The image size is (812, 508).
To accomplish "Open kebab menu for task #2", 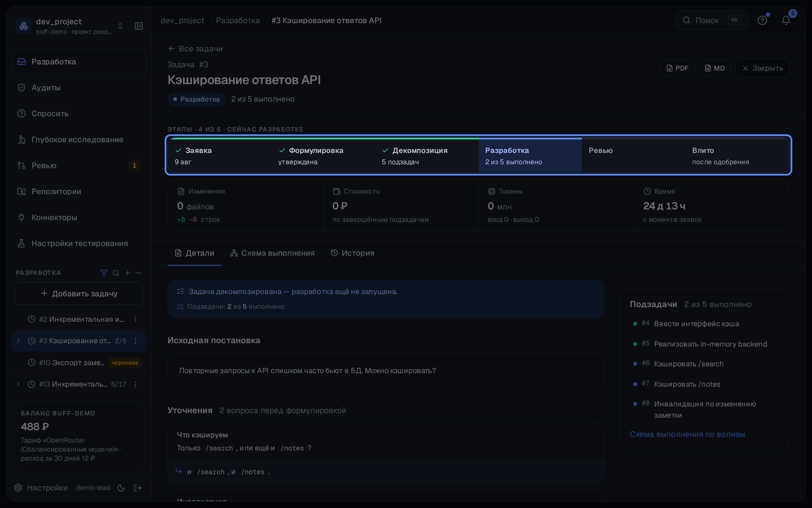I will coord(135,319).
